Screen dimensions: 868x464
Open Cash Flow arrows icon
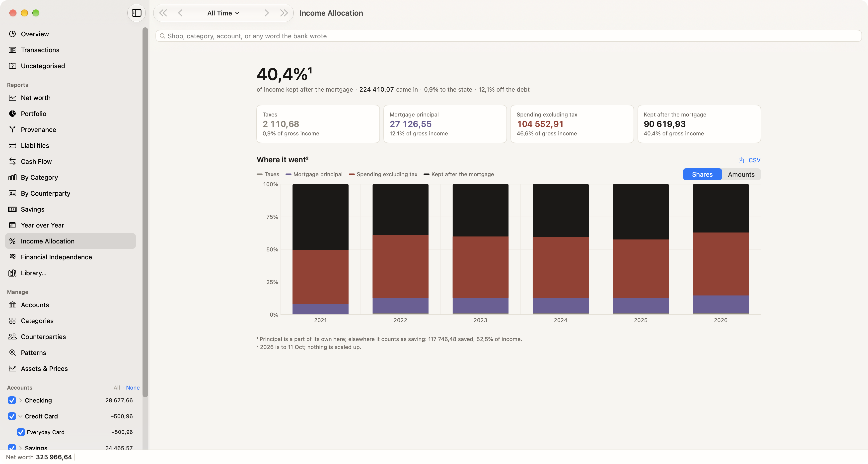click(12, 161)
